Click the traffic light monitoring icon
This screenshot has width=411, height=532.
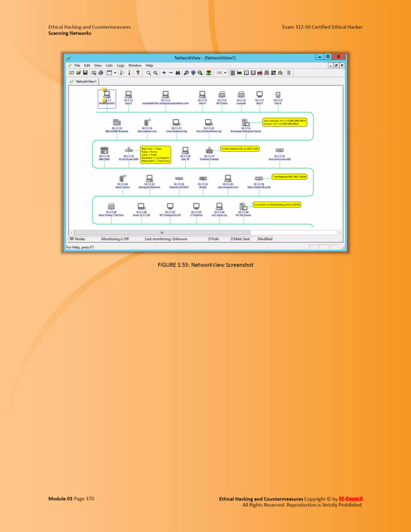(209, 73)
